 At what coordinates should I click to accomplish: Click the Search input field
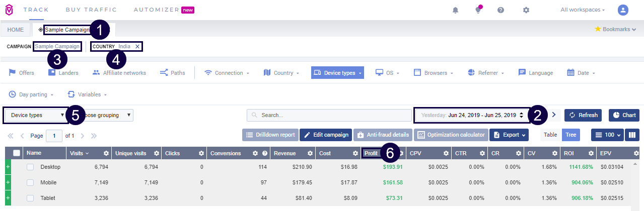point(329,115)
